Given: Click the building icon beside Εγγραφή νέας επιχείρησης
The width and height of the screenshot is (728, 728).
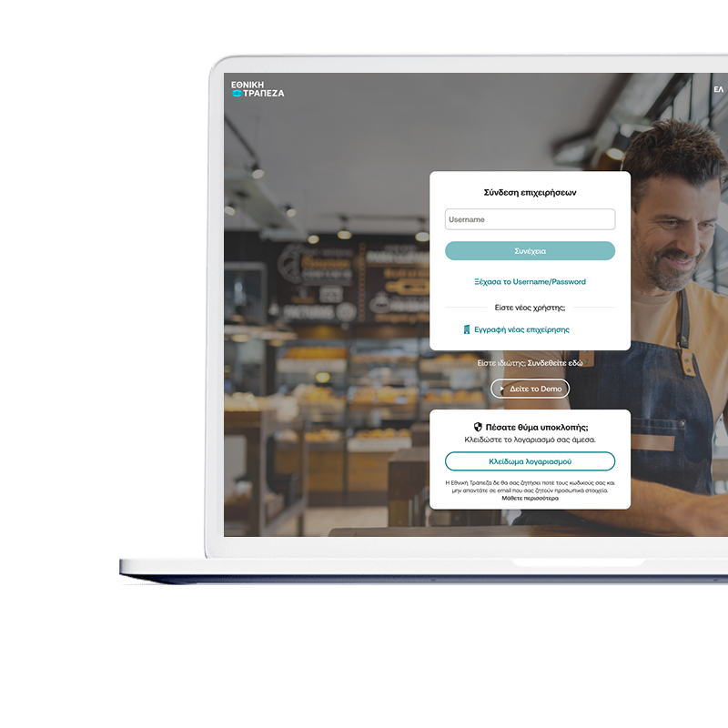Looking at the screenshot, I should (x=467, y=329).
